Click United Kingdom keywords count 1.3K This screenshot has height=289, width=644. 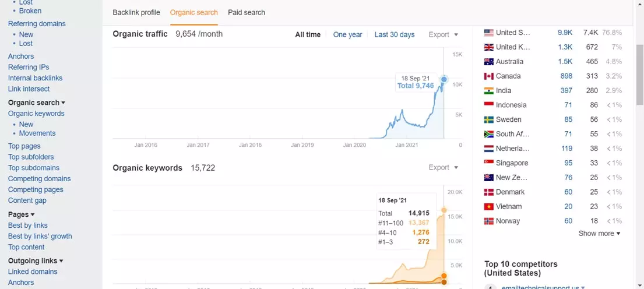565,47
